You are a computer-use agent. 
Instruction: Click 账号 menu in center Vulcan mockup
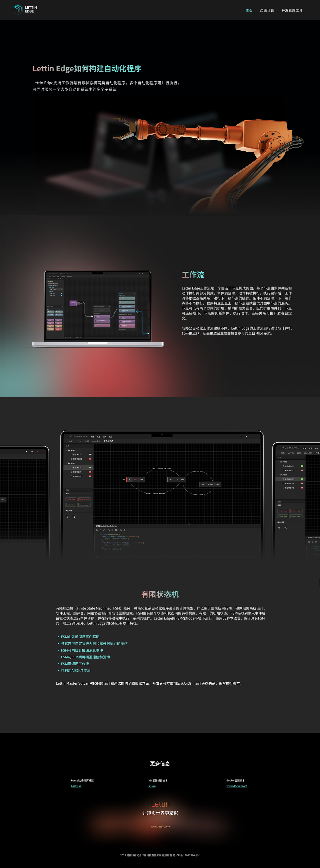(99, 437)
